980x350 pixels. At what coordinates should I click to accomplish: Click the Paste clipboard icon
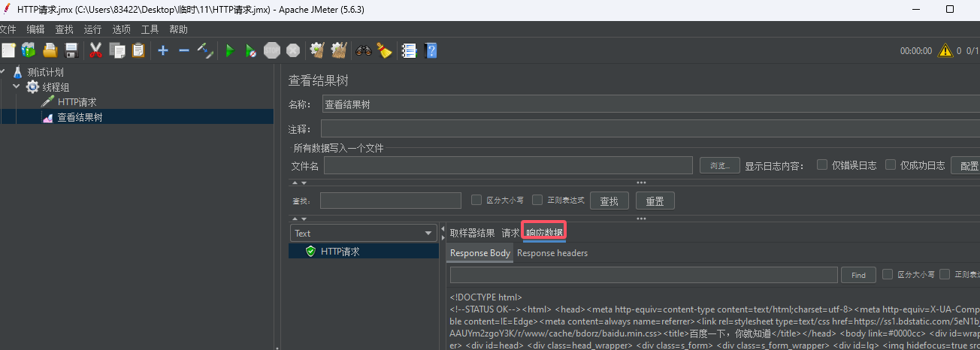point(138,50)
